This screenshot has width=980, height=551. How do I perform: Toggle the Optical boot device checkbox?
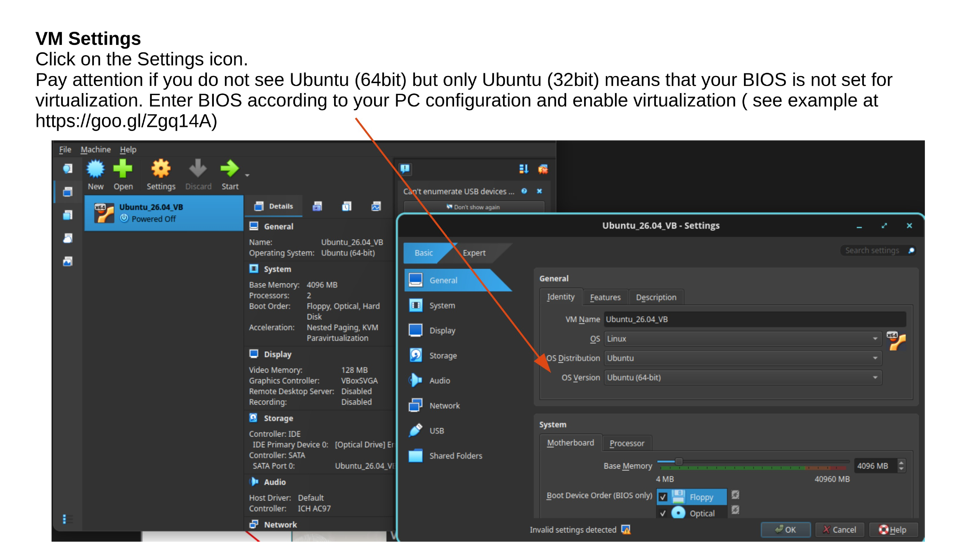[663, 513]
